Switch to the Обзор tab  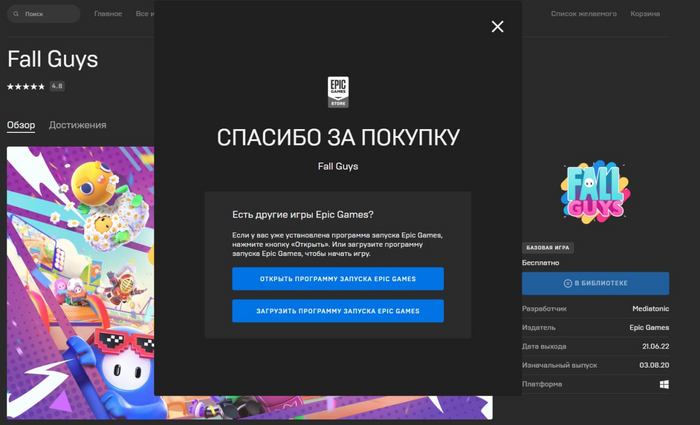(x=21, y=125)
